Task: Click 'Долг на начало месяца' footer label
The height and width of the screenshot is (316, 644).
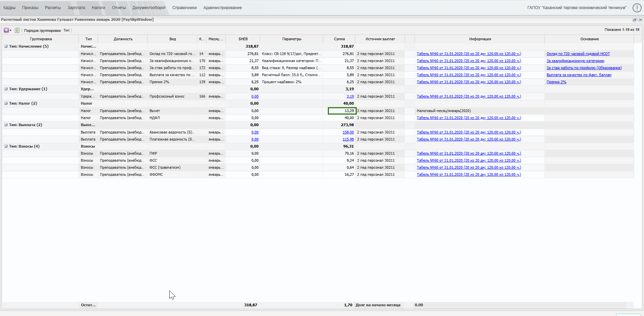Action: tap(378, 305)
